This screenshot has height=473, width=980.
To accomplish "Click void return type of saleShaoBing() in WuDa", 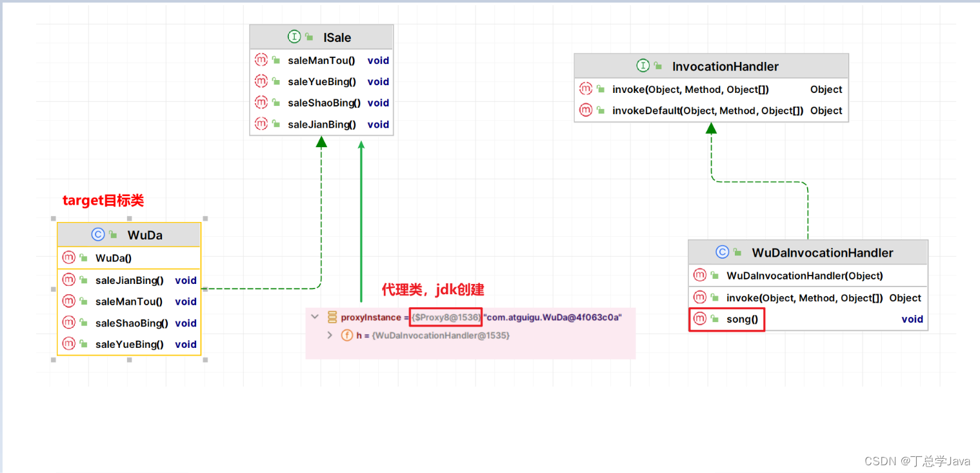I will (186, 323).
